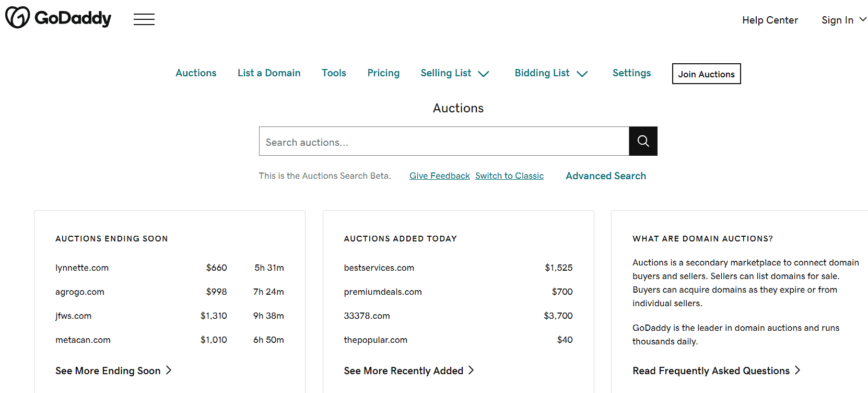Open the Auctions nav tab
The width and height of the screenshot is (868, 393).
click(x=196, y=73)
